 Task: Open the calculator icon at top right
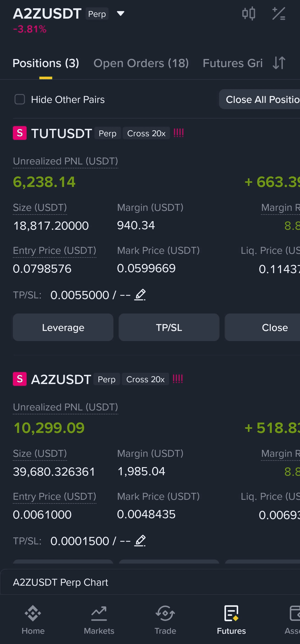tap(278, 14)
